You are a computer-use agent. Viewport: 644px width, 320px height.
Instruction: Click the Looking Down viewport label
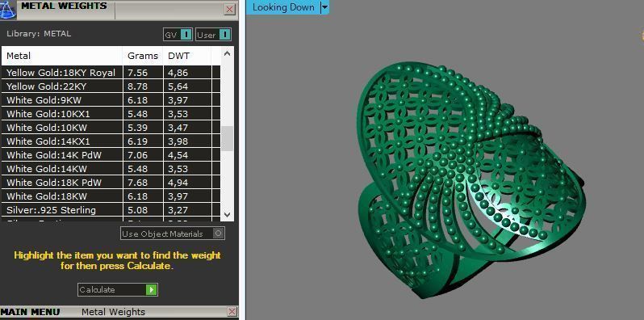(x=283, y=7)
